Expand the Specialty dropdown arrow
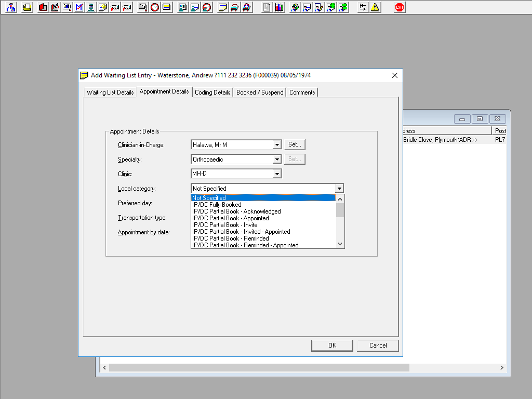The width and height of the screenshot is (532, 399). click(x=277, y=159)
